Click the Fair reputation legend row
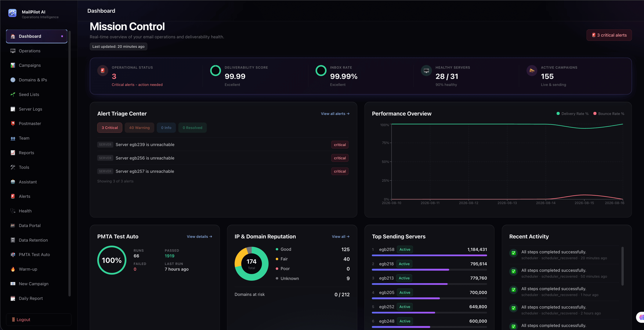This screenshot has width=644, height=330. (313, 259)
